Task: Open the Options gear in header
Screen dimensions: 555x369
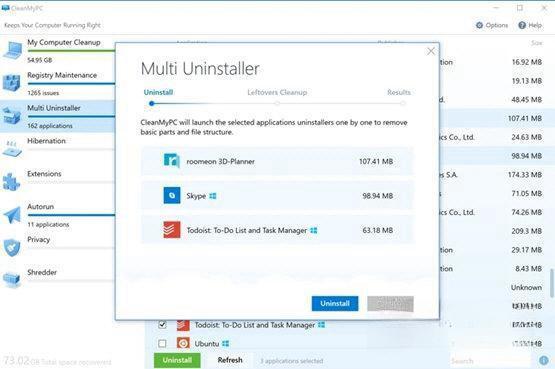Action: tap(479, 25)
